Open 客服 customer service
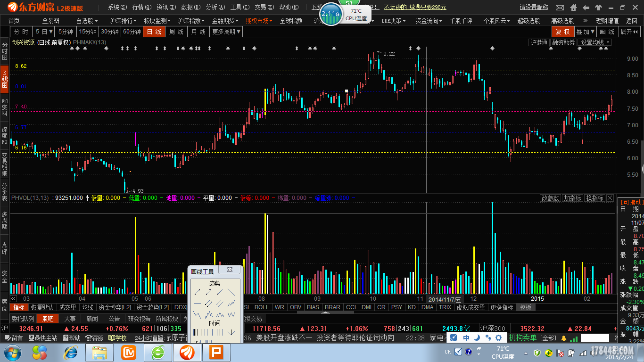644x362 pixels. click(x=94, y=338)
